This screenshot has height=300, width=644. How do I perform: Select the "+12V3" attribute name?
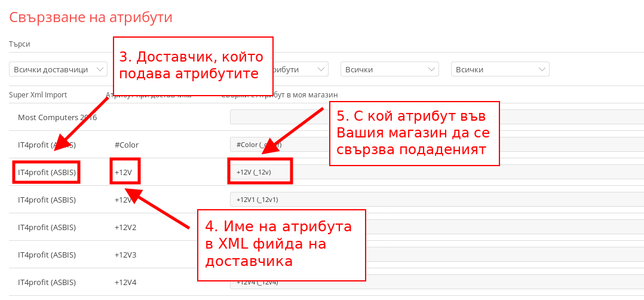(125, 255)
